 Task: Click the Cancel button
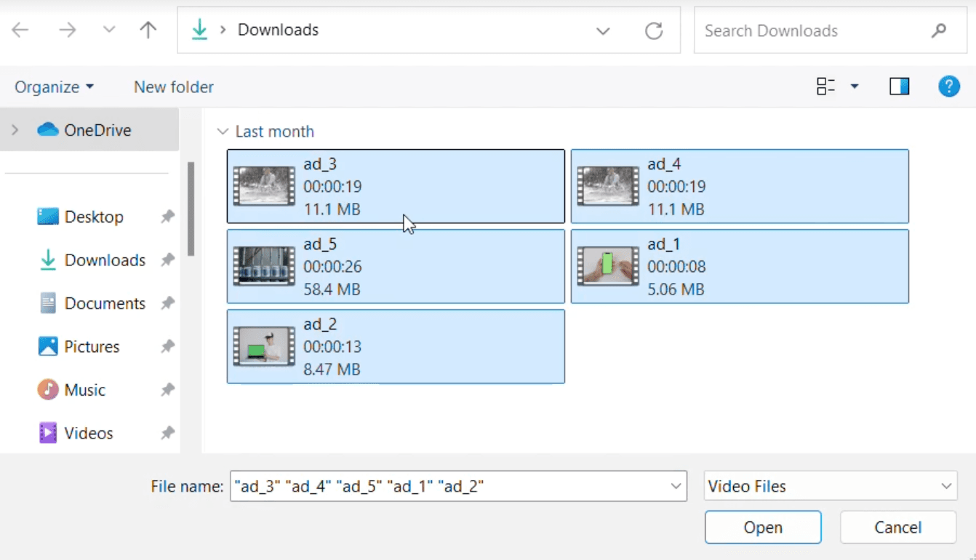point(898,527)
